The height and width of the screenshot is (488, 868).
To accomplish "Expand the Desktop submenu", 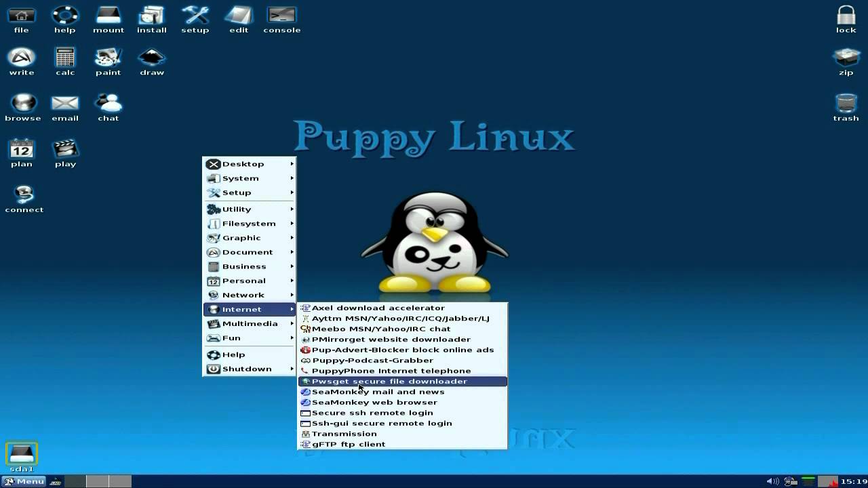I will (250, 164).
